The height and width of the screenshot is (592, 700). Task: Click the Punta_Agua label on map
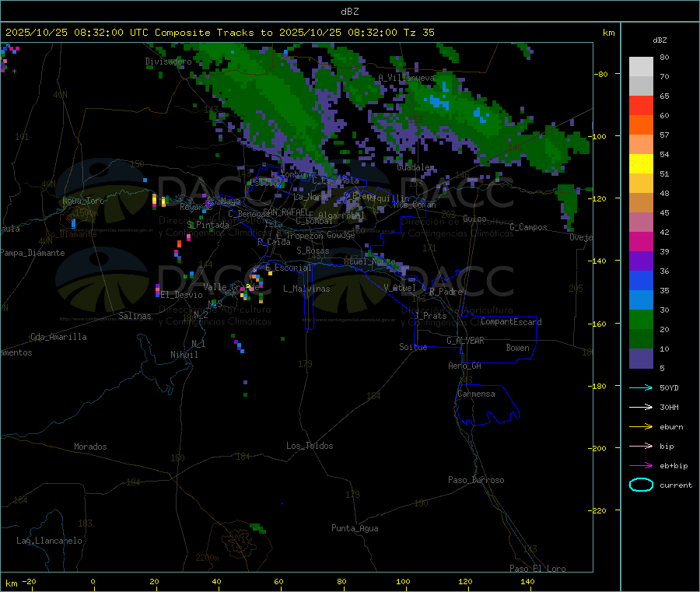pyautogui.click(x=355, y=528)
